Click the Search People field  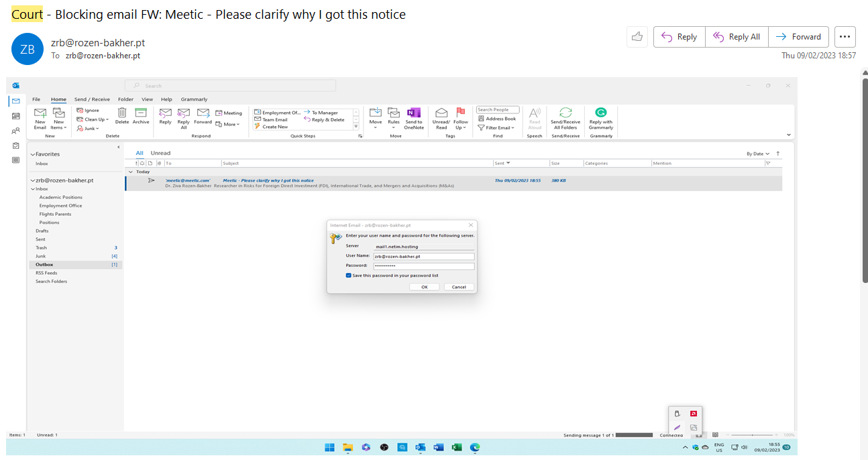(x=498, y=110)
